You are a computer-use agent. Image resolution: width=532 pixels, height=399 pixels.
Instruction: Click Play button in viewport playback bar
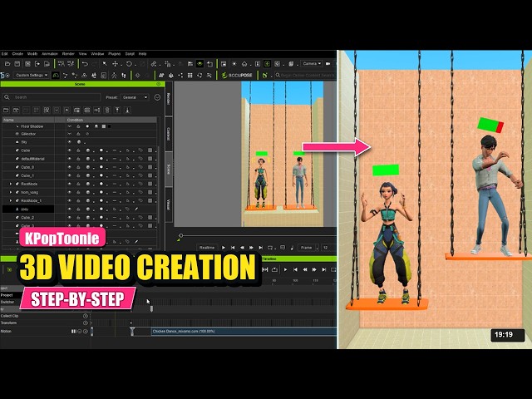pyautogui.click(x=224, y=248)
